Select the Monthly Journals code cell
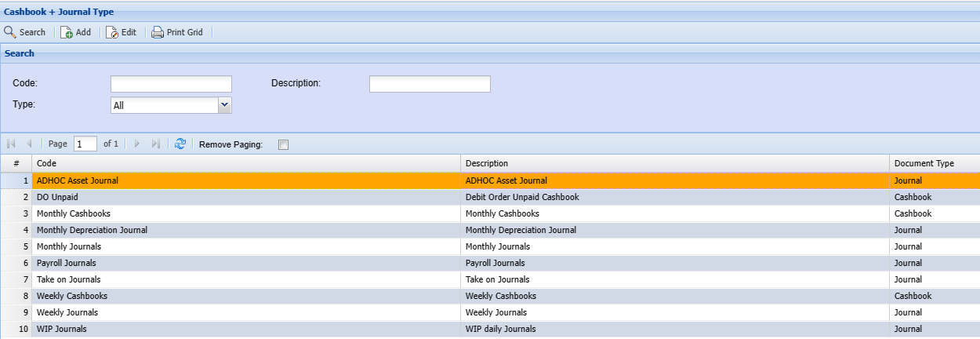Image resolution: width=980 pixels, height=339 pixels. (x=246, y=246)
